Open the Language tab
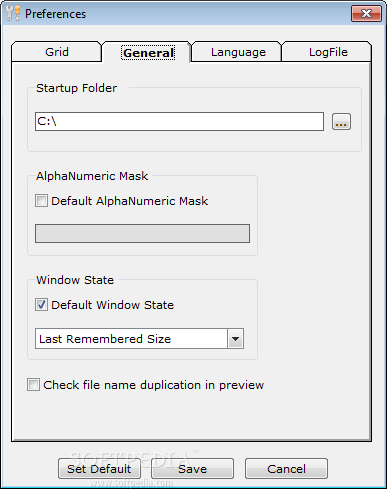 [x=238, y=52]
